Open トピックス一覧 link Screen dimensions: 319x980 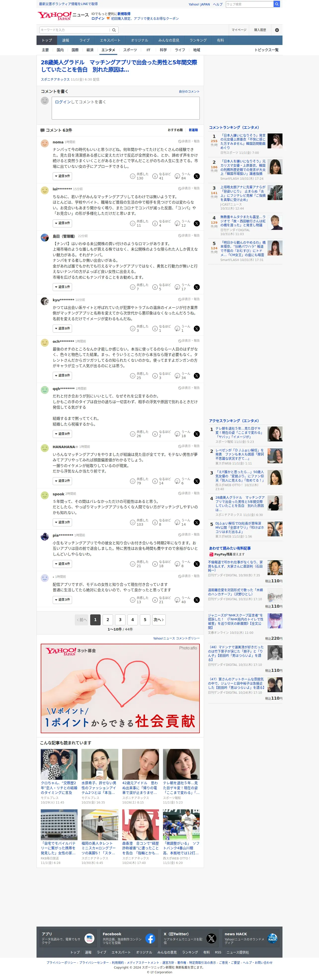pos(267,50)
